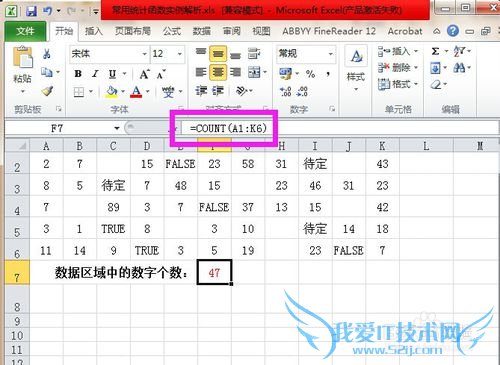Click Fill down icon

click(435, 68)
